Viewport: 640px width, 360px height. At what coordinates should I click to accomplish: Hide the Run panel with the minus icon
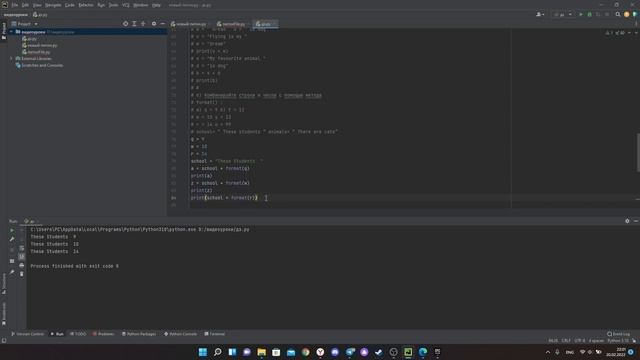coord(636,221)
